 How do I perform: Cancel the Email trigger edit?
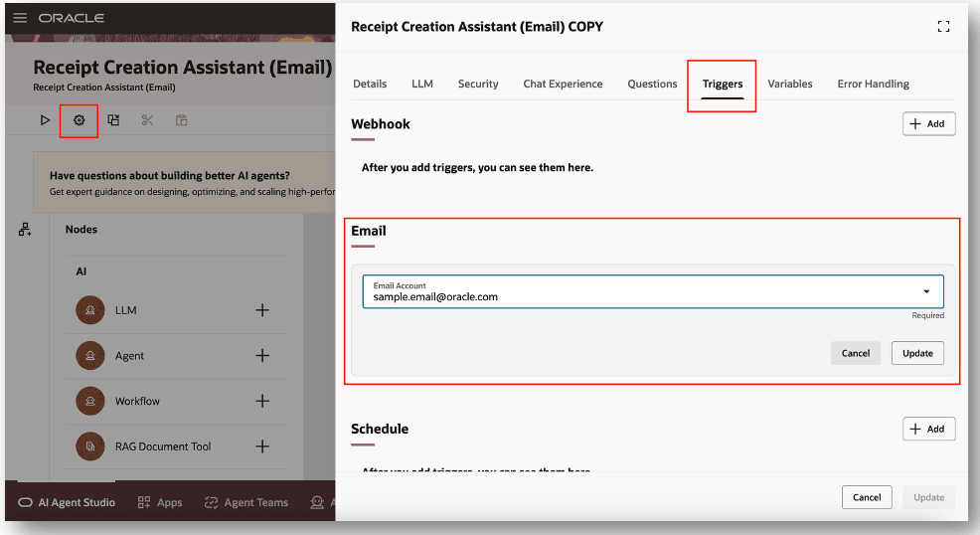pyautogui.click(x=856, y=353)
